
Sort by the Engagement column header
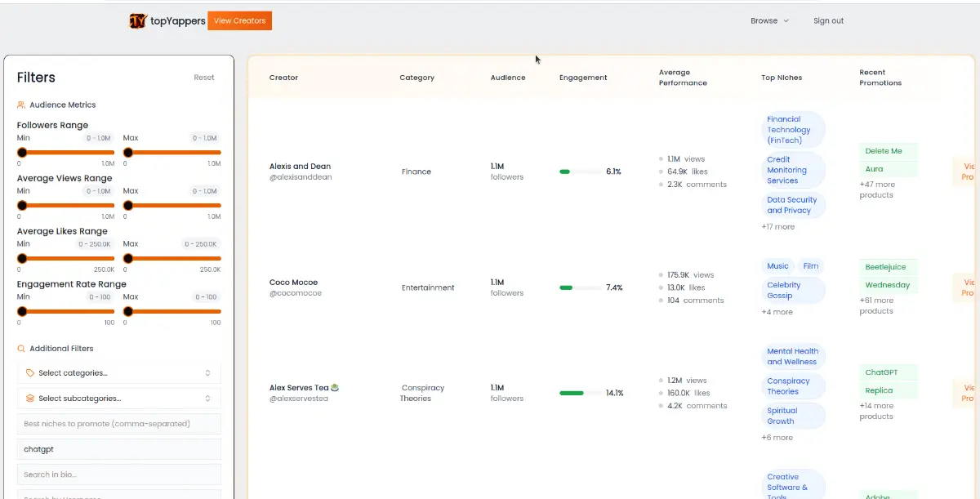pos(583,78)
